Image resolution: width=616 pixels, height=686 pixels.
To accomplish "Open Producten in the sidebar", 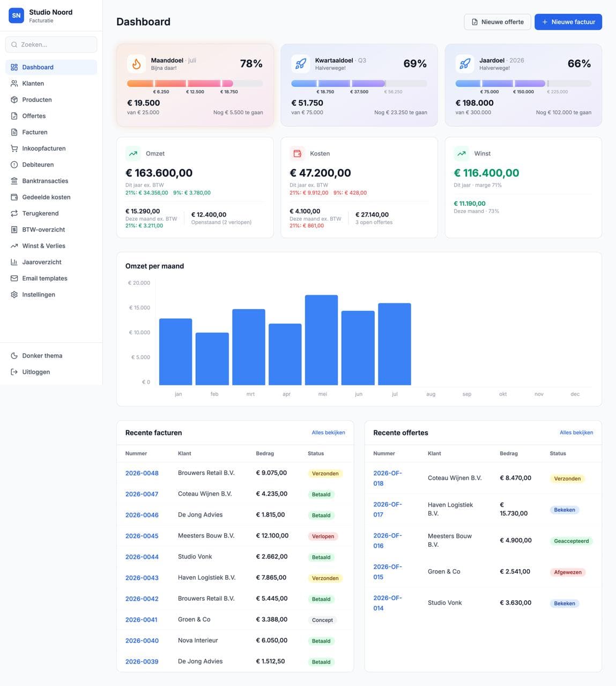I will click(x=51, y=100).
